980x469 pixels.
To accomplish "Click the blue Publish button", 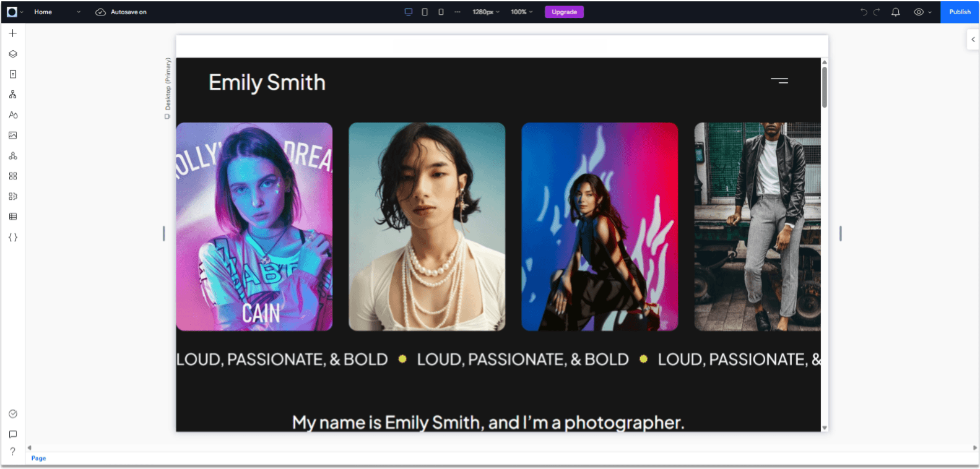I will (960, 12).
